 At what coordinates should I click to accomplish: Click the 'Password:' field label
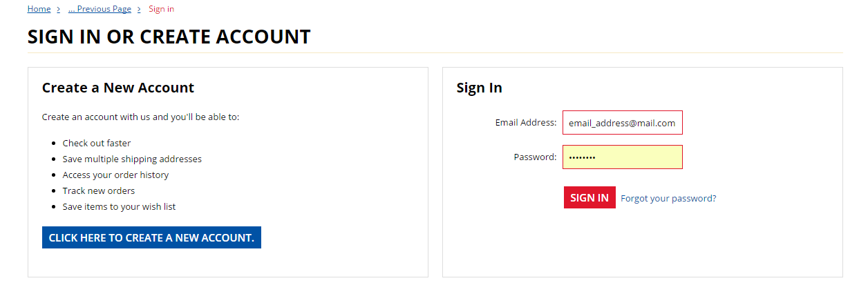[535, 157]
